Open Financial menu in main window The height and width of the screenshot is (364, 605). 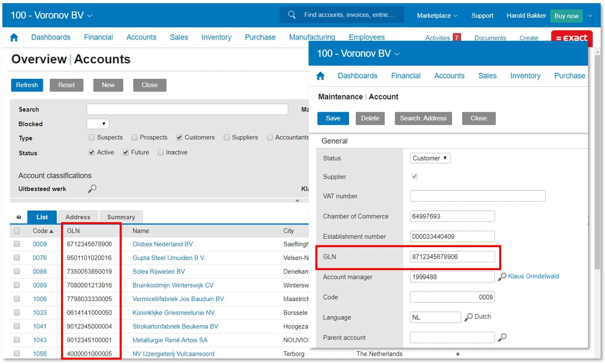coord(98,37)
